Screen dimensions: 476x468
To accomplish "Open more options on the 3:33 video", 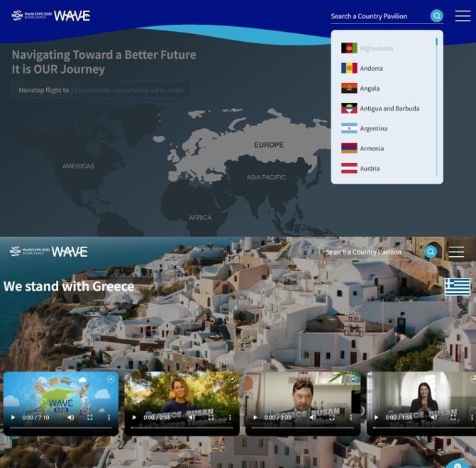I will pyautogui.click(x=350, y=418).
